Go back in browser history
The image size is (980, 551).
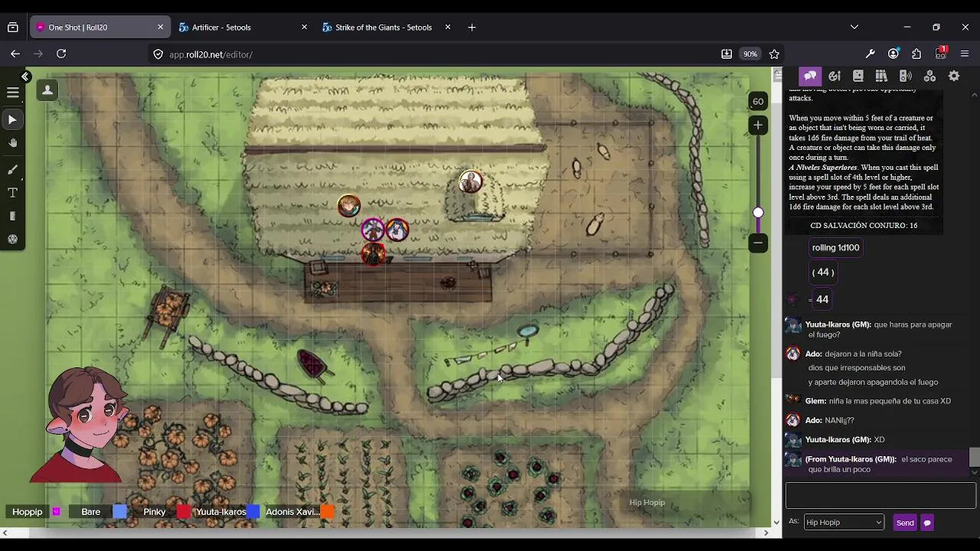(15, 54)
